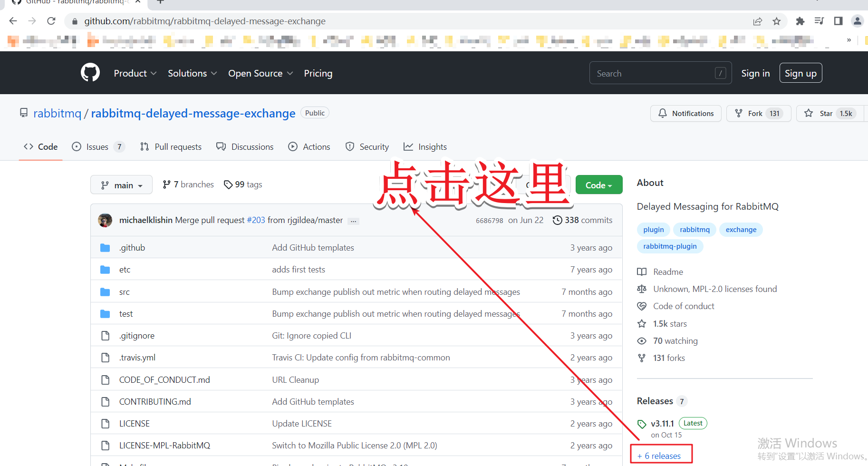The height and width of the screenshot is (466, 868).
Task: Go to the GitHub homepage logo
Action: (x=90, y=73)
